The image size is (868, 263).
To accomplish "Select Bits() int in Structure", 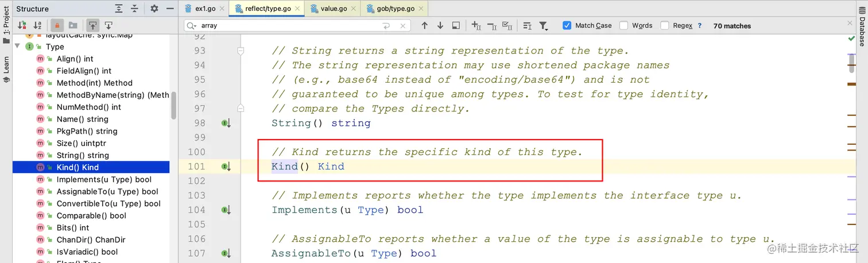I will point(73,227).
